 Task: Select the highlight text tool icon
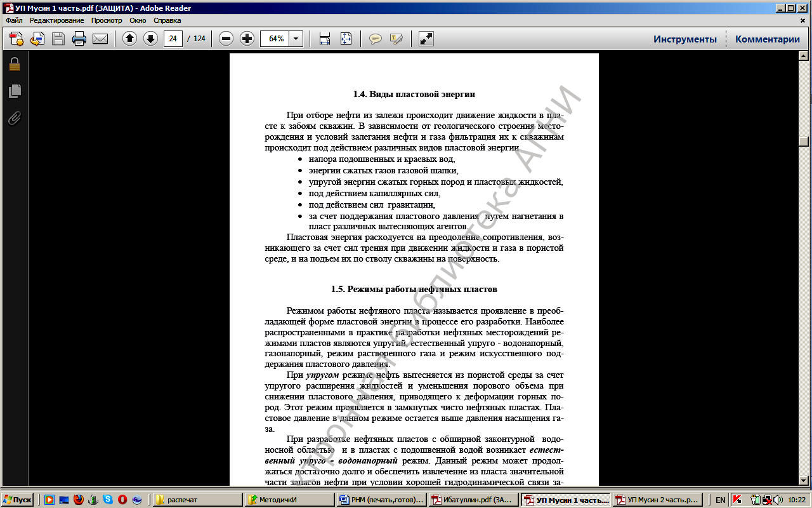tap(396, 39)
